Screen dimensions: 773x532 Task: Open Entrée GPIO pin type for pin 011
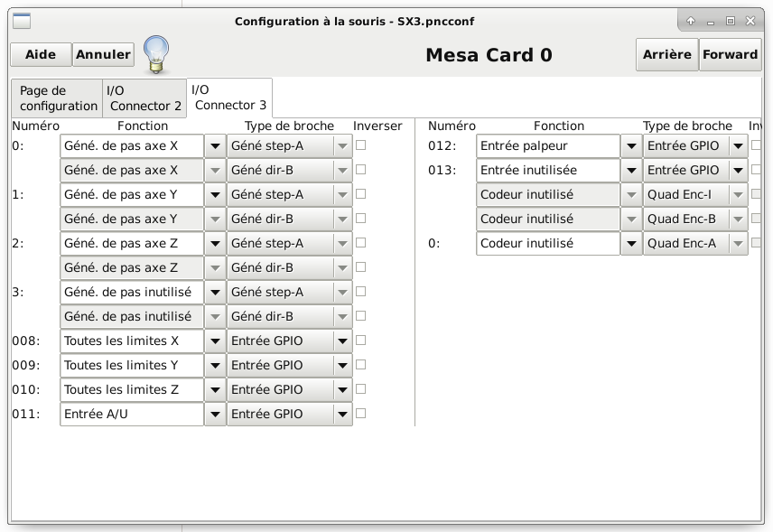290,415
